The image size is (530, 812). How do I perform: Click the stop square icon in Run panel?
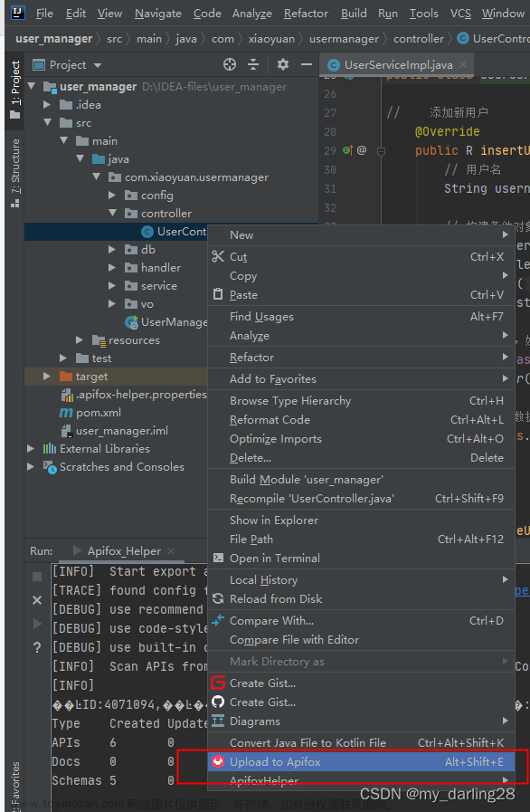(x=37, y=577)
